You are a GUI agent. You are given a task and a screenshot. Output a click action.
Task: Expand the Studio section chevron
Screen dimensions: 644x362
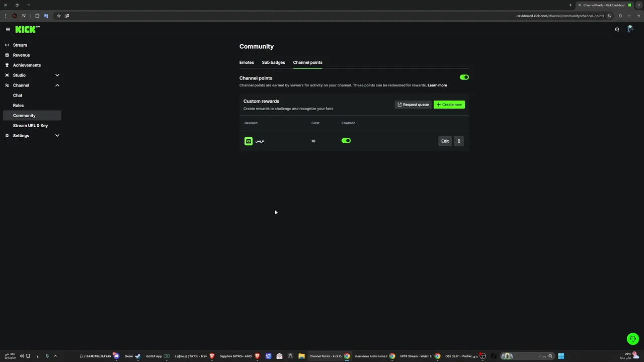tap(57, 75)
